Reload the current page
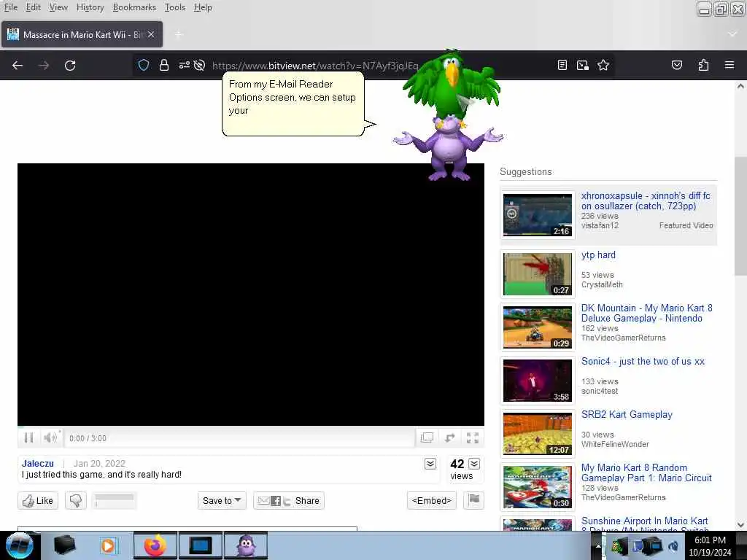747x560 pixels. pyautogui.click(x=70, y=65)
